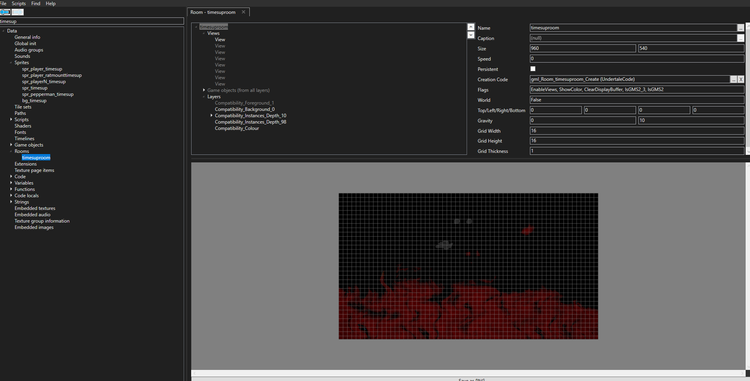Select the Compatibility_Background_0 layer
The width and height of the screenshot is (750, 381).
click(x=244, y=109)
